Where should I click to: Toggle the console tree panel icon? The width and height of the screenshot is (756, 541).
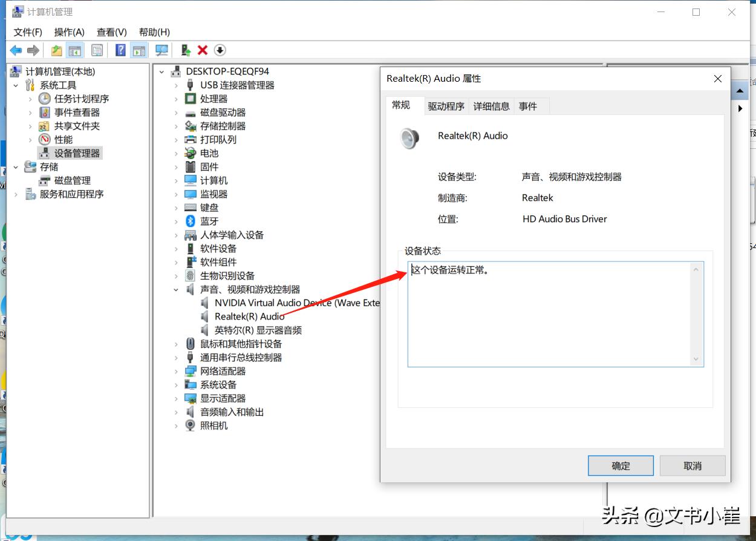pos(74,50)
